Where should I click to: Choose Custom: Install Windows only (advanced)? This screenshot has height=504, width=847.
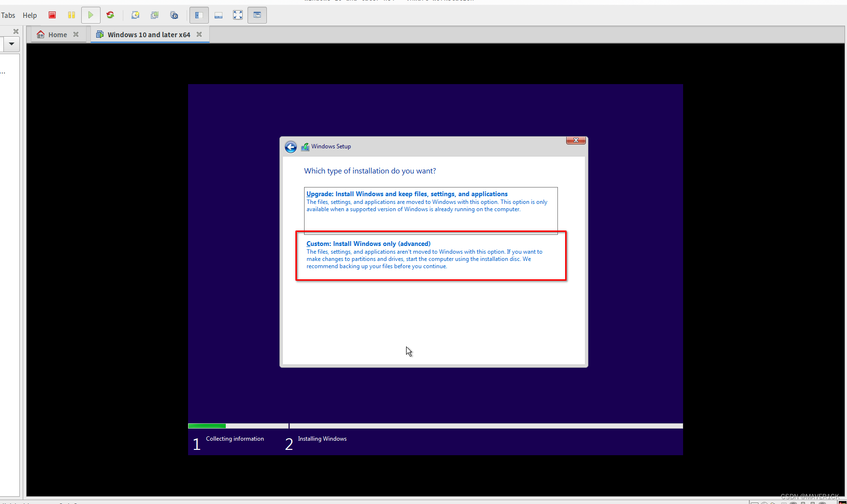(x=431, y=256)
